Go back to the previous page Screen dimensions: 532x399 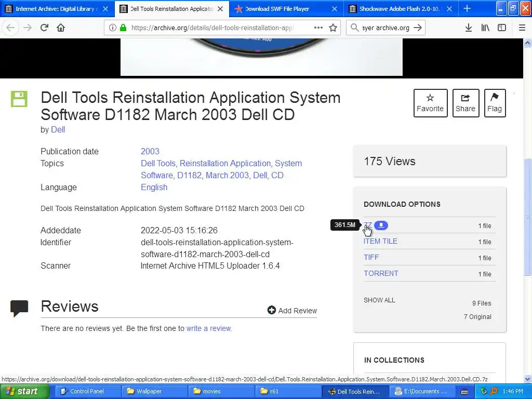pyautogui.click(x=10, y=28)
